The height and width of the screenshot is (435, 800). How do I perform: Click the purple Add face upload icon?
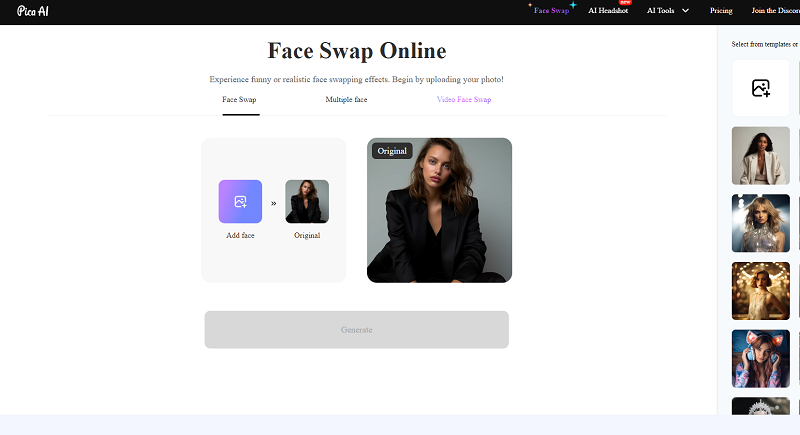[240, 201]
